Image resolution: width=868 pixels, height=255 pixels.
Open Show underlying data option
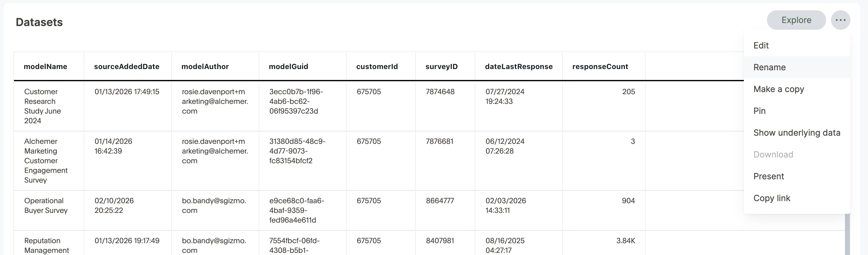pos(797,133)
